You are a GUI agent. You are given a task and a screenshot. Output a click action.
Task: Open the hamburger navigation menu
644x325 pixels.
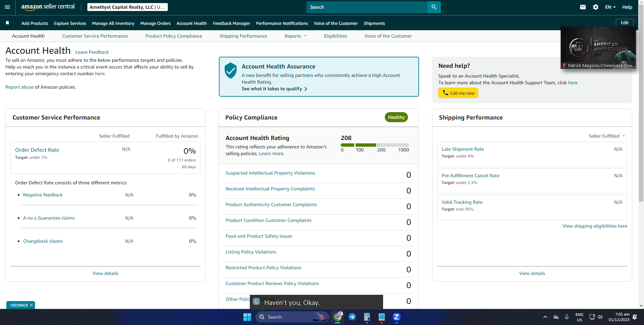tap(7, 7)
